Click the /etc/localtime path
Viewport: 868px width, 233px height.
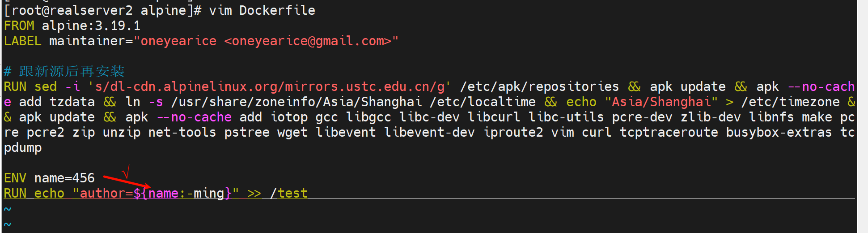[483, 102]
